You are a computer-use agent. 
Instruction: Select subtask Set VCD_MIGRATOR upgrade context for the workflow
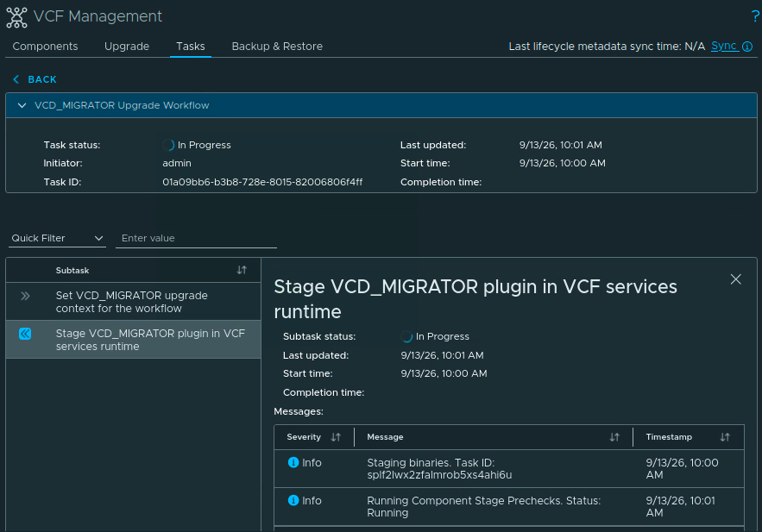[x=133, y=302]
